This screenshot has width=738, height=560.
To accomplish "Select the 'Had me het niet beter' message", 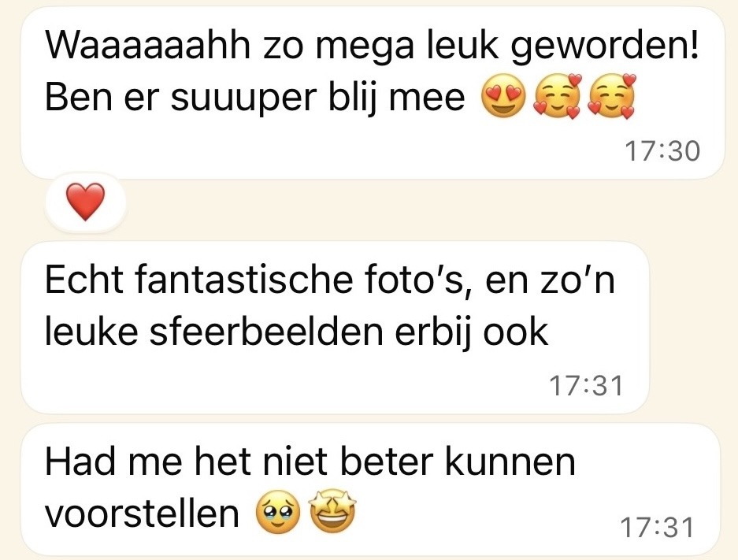I will [x=371, y=489].
